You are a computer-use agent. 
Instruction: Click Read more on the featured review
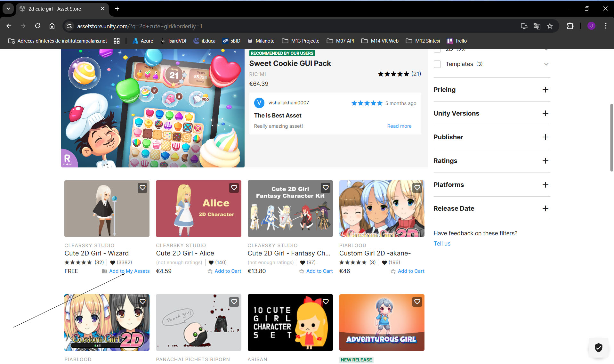point(399,126)
